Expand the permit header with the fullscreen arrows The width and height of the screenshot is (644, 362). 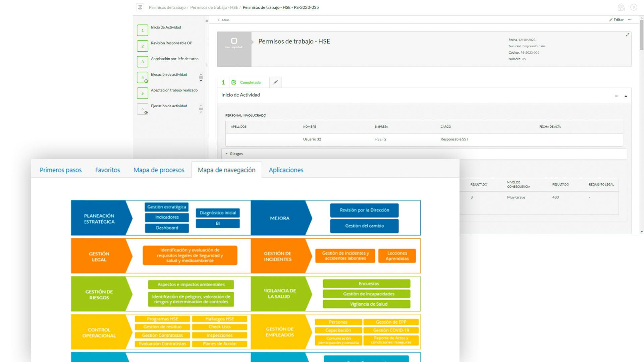point(628,35)
